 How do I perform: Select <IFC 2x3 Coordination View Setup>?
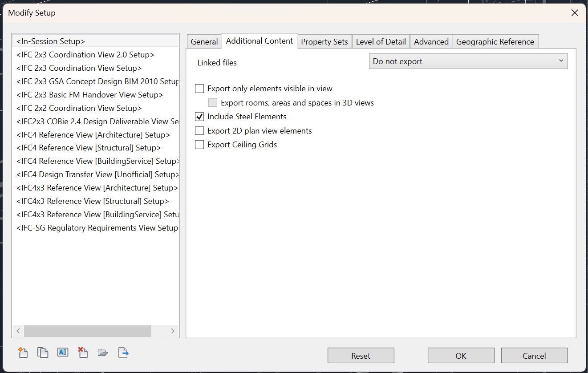pos(96,68)
